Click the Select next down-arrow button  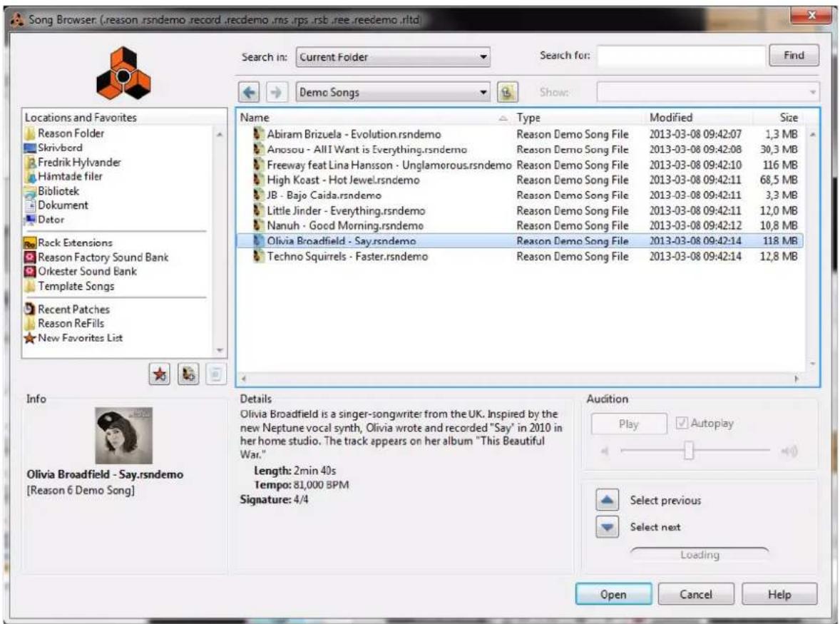pyautogui.click(x=607, y=527)
